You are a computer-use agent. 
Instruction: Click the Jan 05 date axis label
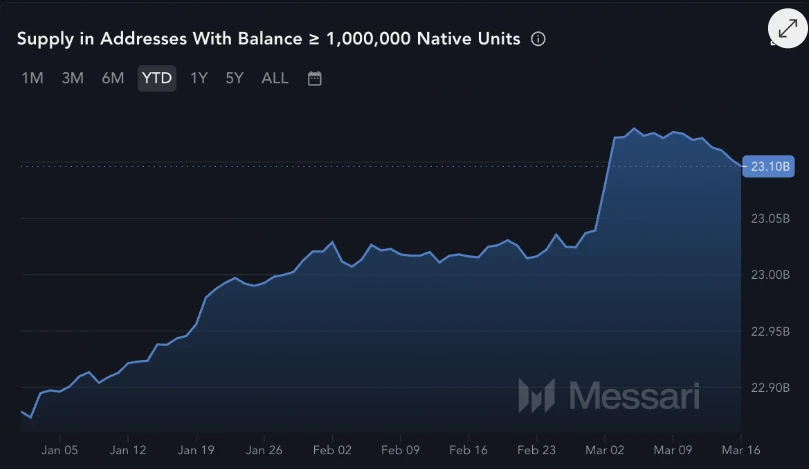(59, 450)
